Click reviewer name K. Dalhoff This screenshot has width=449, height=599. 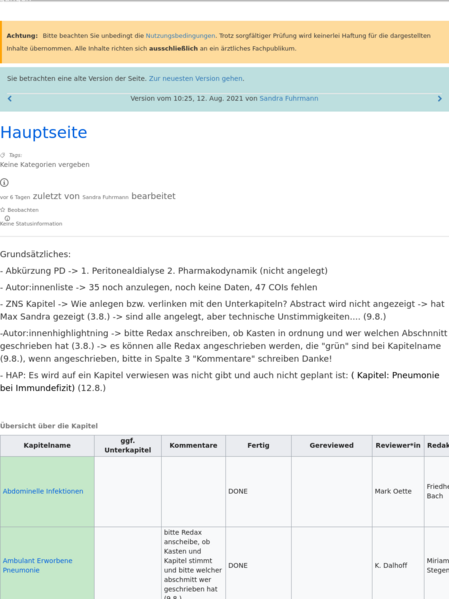pyautogui.click(x=391, y=565)
